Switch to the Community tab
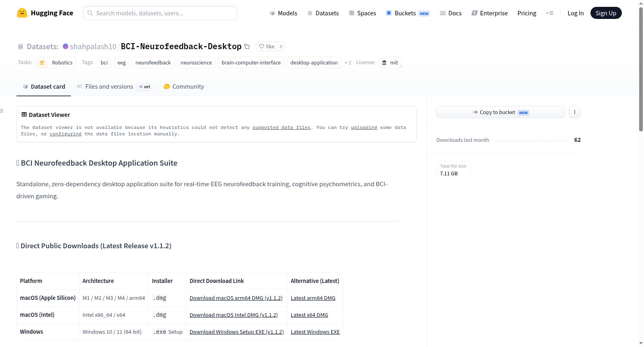The image size is (644, 347). tap(184, 86)
